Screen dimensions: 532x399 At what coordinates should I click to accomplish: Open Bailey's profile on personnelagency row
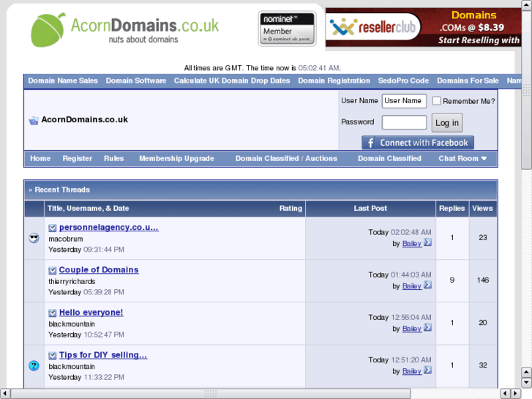tap(412, 244)
